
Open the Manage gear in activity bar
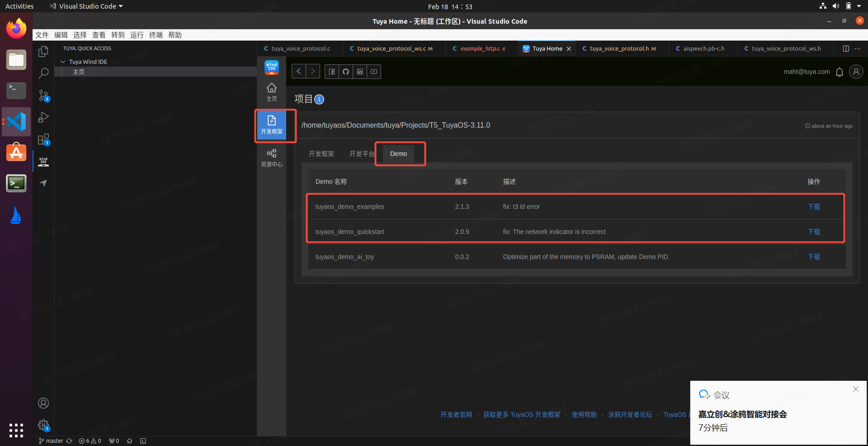click(x=43, y=425)
